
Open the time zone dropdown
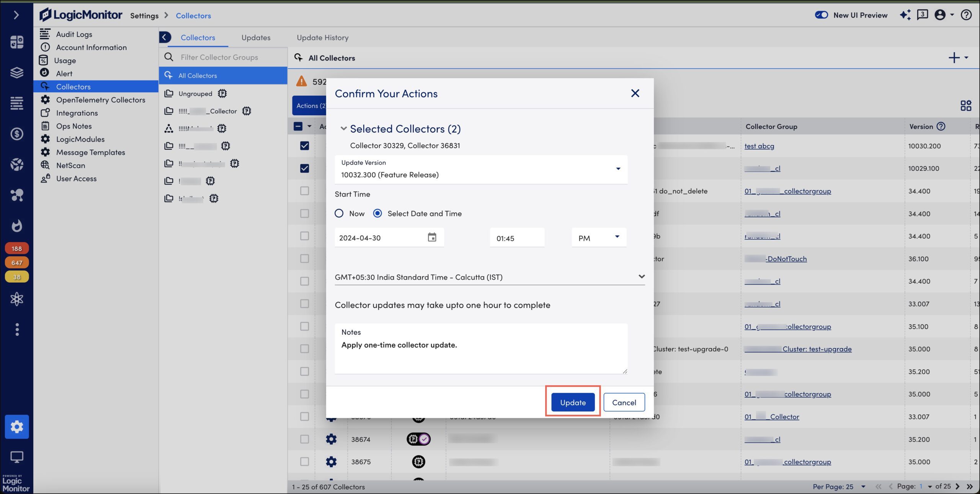pos(490,277)
